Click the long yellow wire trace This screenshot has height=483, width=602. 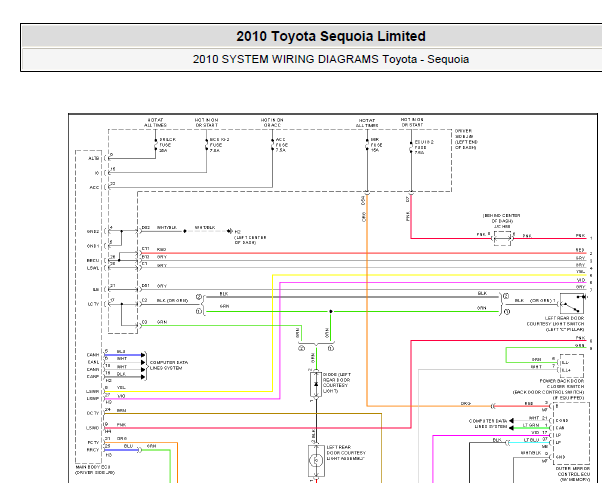[428, 275]
